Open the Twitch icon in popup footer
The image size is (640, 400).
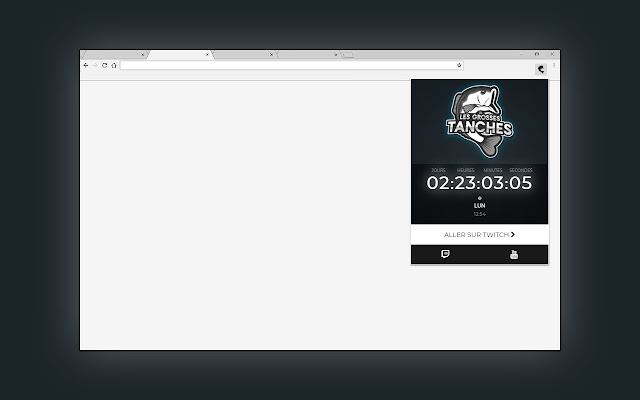[x=445, y=254]
